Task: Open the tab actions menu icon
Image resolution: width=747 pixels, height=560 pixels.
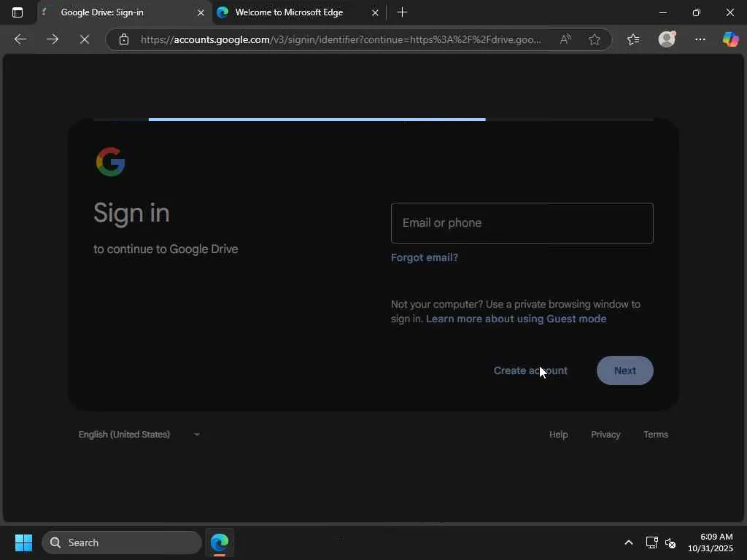Action: pyautogui.click(x=18, y=12)
